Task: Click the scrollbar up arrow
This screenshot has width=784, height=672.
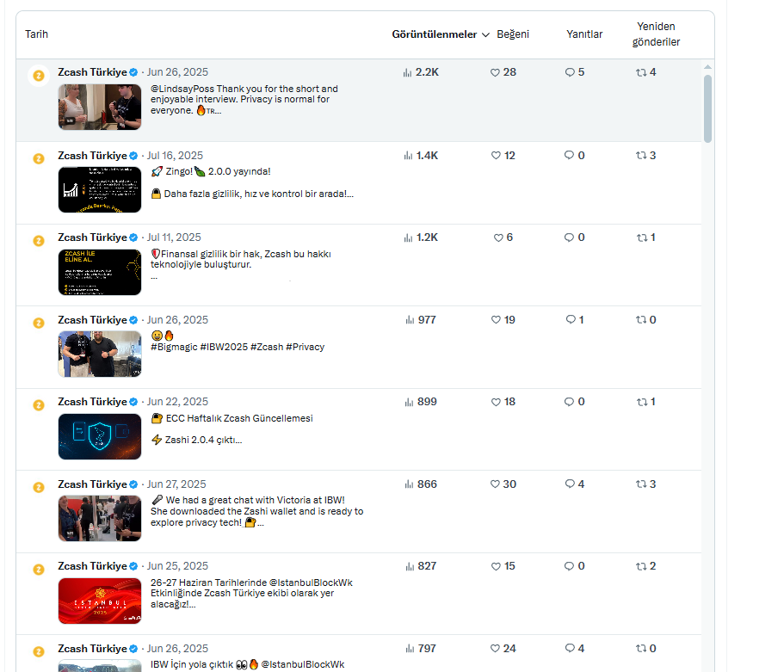Action: (707, 67)
